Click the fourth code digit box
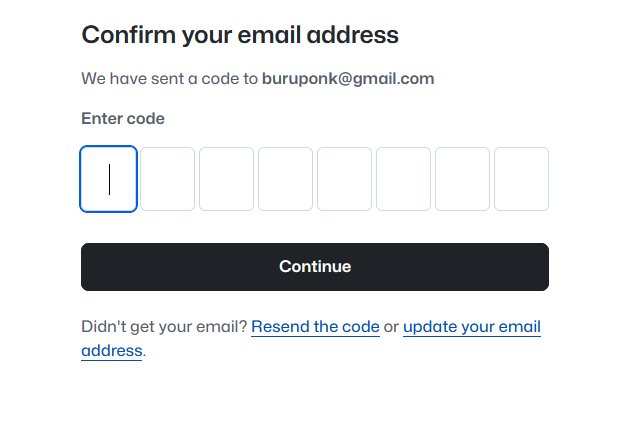Screen dimensions: 622x423 [x=285, y=179]
